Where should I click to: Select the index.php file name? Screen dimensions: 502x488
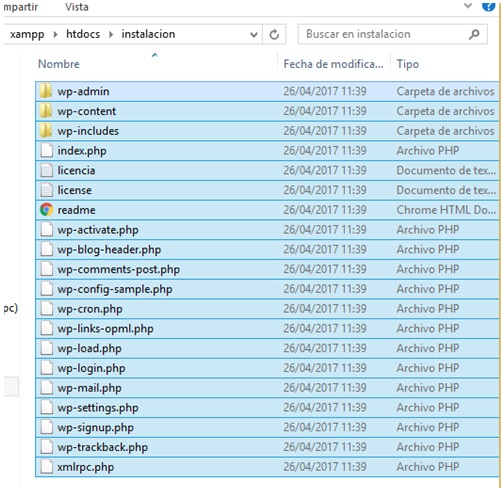click(82, 151)
